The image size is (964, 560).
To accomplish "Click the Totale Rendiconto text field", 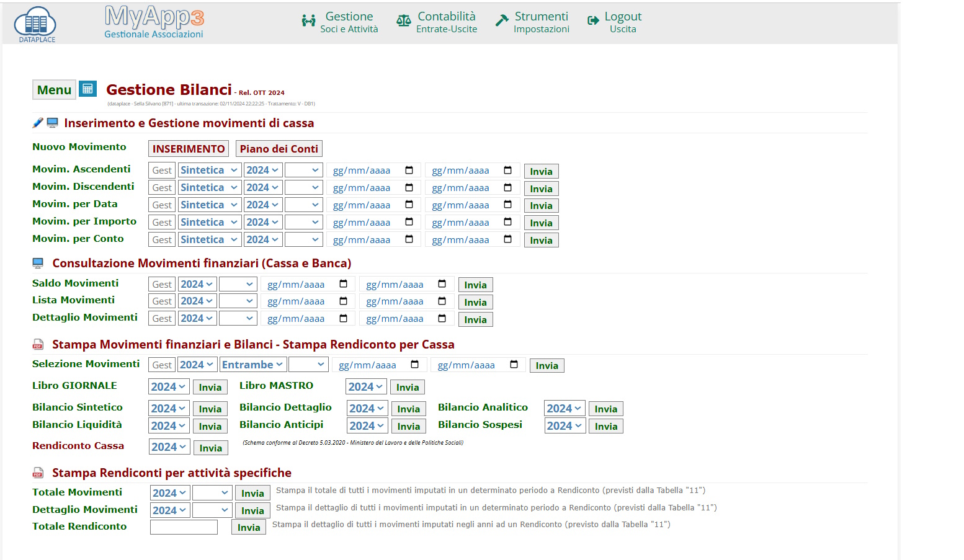I will (x=184, y=527).
